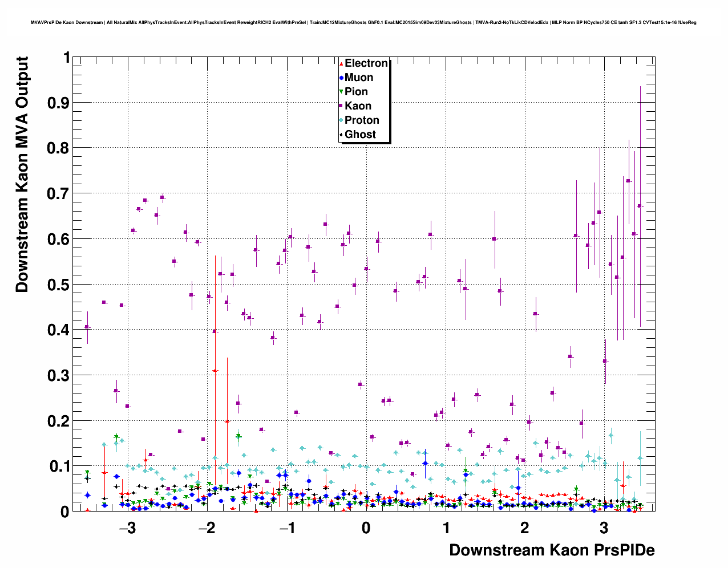The image size is (728, 568).
Task: Click the y-axis label 0.3
Action: pos(59,375)
